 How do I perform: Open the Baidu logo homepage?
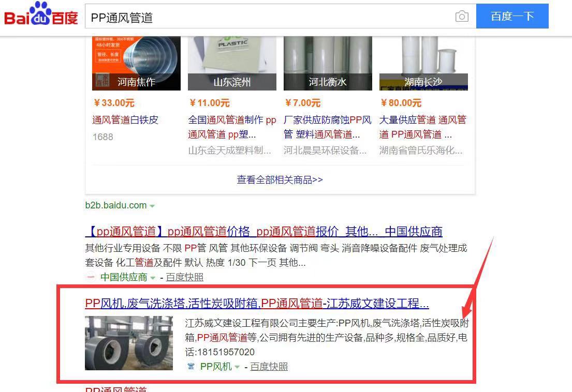[41, 14]
